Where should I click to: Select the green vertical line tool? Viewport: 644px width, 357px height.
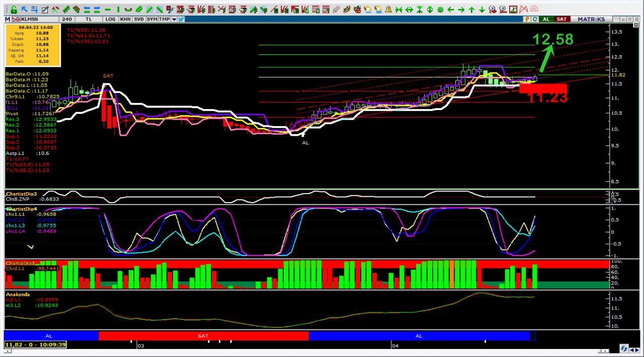(118, 9)
